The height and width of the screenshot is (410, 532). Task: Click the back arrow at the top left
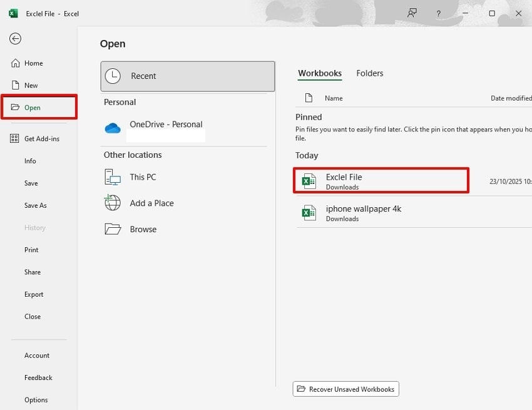14,38
